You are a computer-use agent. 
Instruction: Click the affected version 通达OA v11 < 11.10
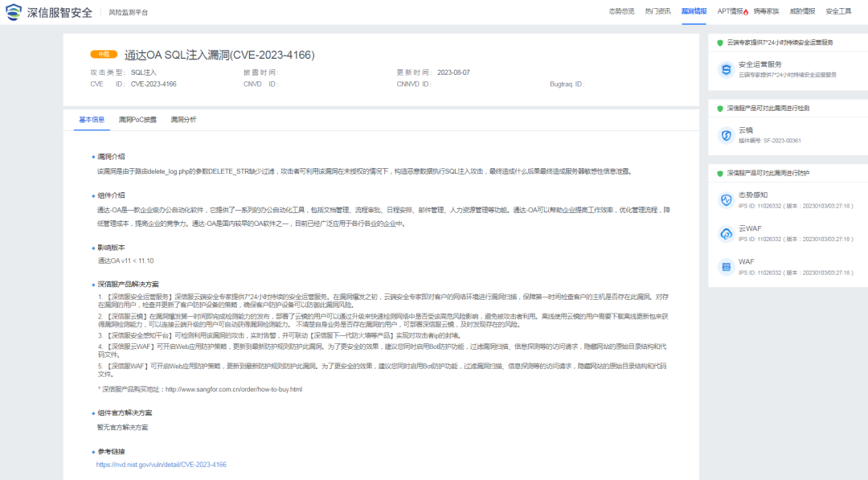tap(125, 261)
